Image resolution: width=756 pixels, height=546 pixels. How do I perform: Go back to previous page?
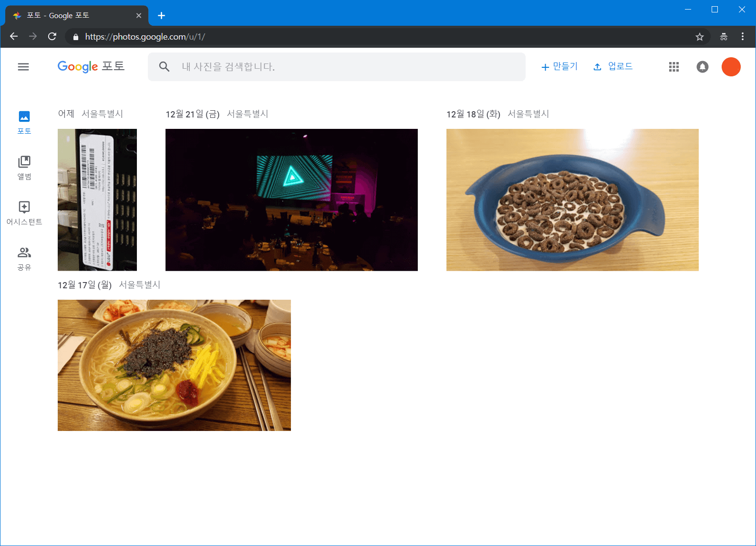point(14,37)
